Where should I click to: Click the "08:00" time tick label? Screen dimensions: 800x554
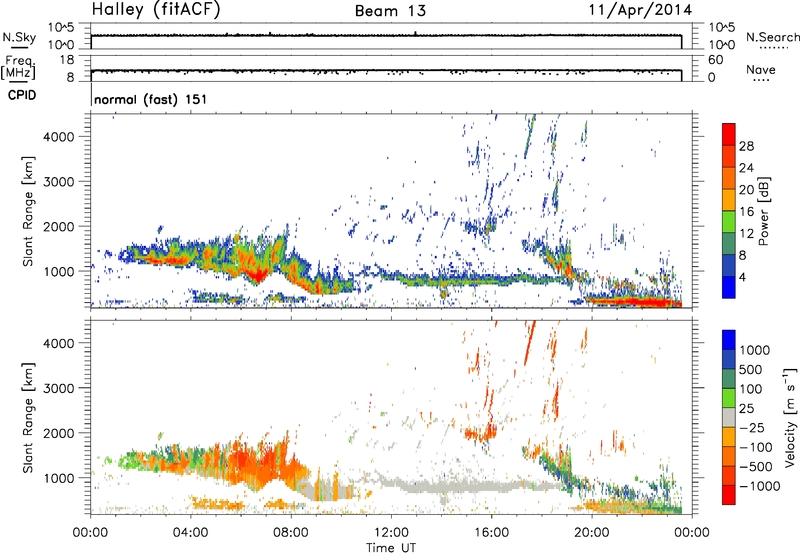coord(290,533)
